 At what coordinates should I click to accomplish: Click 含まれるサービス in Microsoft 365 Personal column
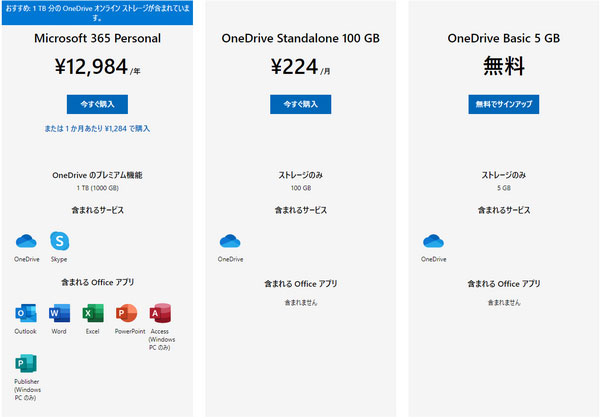pos(98,210)
